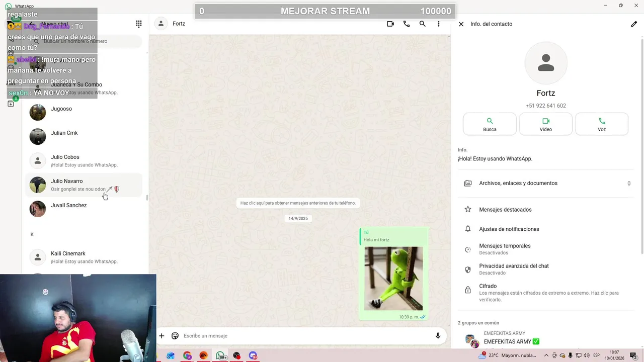Click Fortz avatar in chat header
Image resolution: width=644 pixels, height=362 pixels.
pyautogui.click(x=161, y=24)
